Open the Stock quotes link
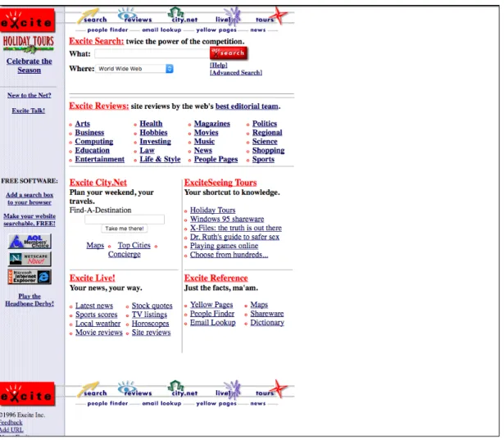Image resolution: width=504 pixels, height=440 pixels. pos(152,306)
